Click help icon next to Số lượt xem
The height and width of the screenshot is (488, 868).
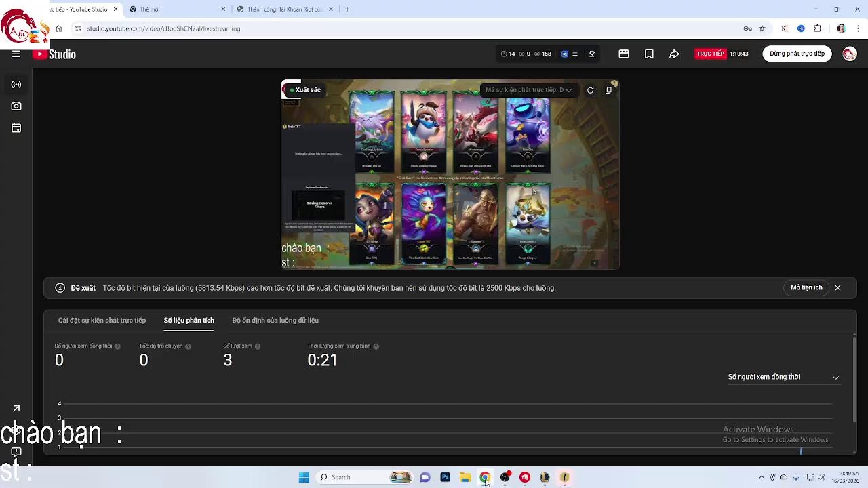[258, 346]
